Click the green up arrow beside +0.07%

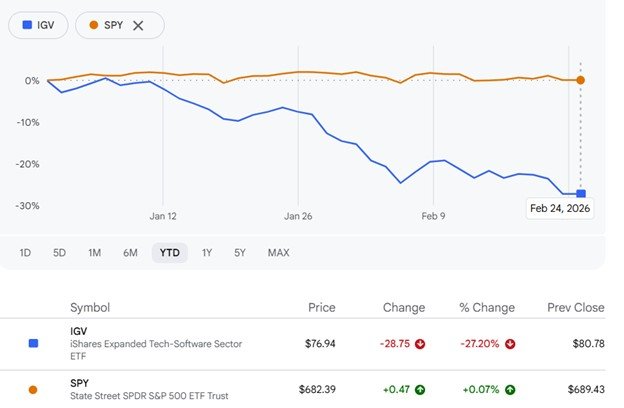(510, 388)
